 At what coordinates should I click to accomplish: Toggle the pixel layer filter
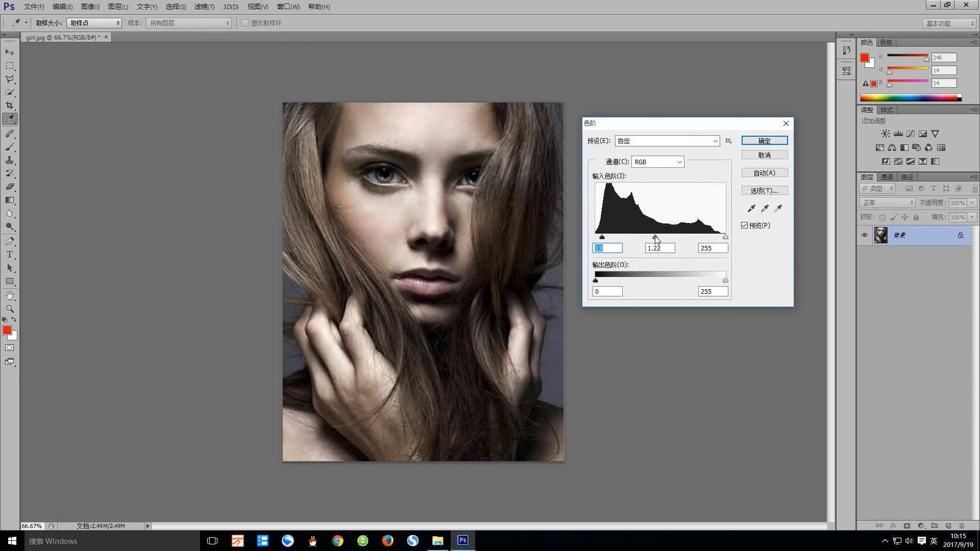pos(909,188)
